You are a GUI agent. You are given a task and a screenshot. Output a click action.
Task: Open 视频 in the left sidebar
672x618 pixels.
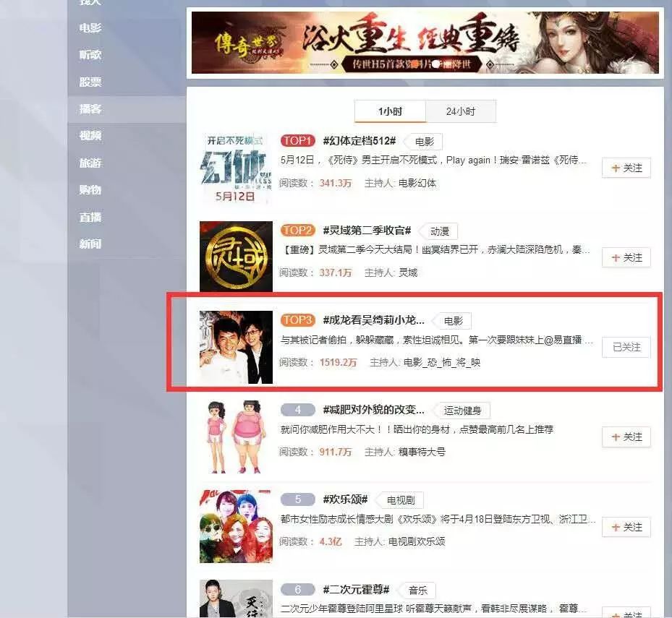click(x=90, y=136)
